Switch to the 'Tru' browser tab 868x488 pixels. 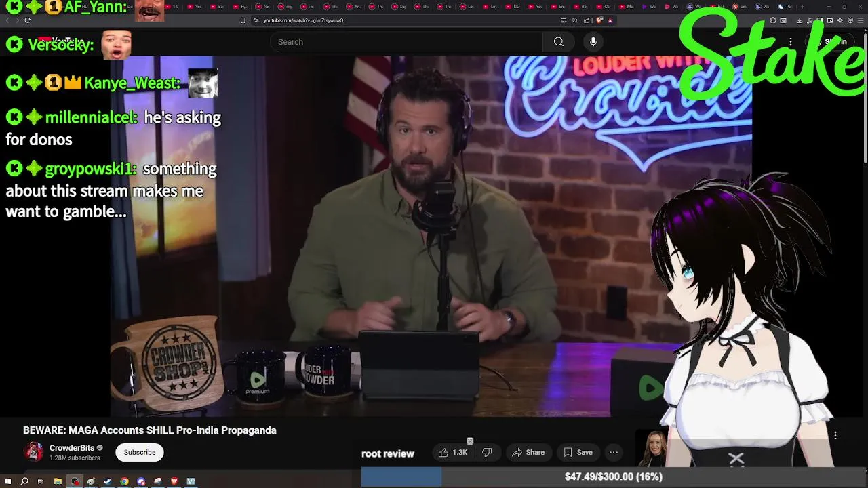tap(444, 7)
